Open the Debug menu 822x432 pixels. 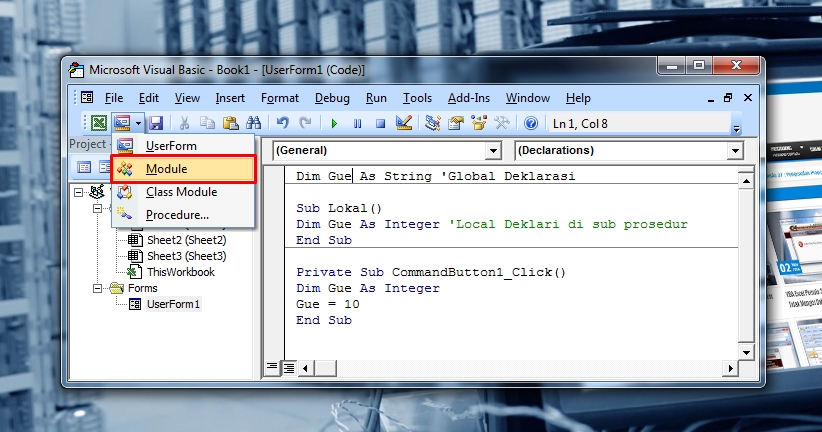332,98
